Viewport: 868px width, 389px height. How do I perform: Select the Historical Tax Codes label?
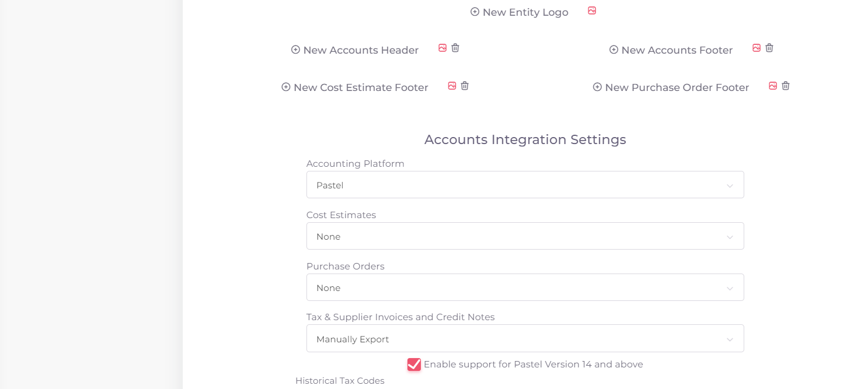[x=340, y=380]
